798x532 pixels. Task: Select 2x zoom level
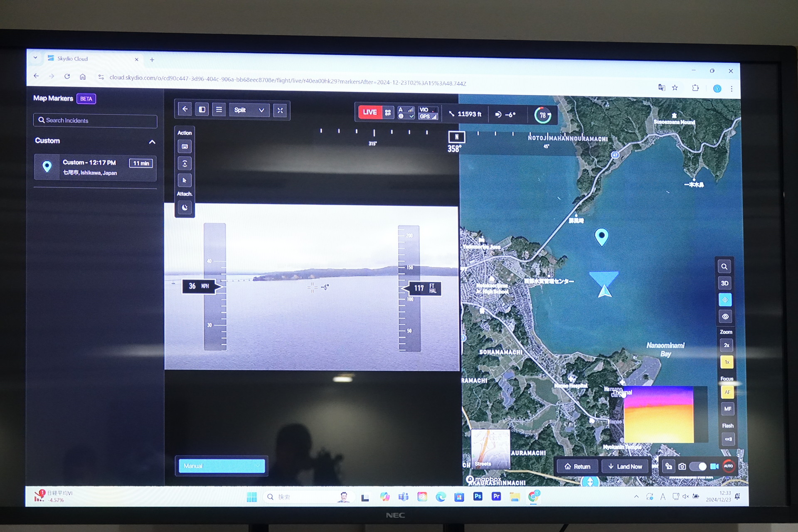point(727,345)
